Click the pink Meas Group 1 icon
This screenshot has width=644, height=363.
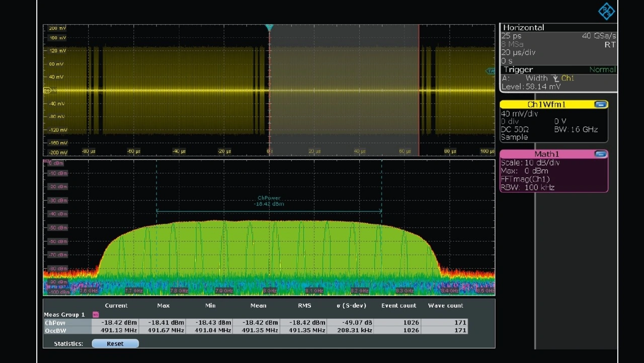tap(96, 315)
